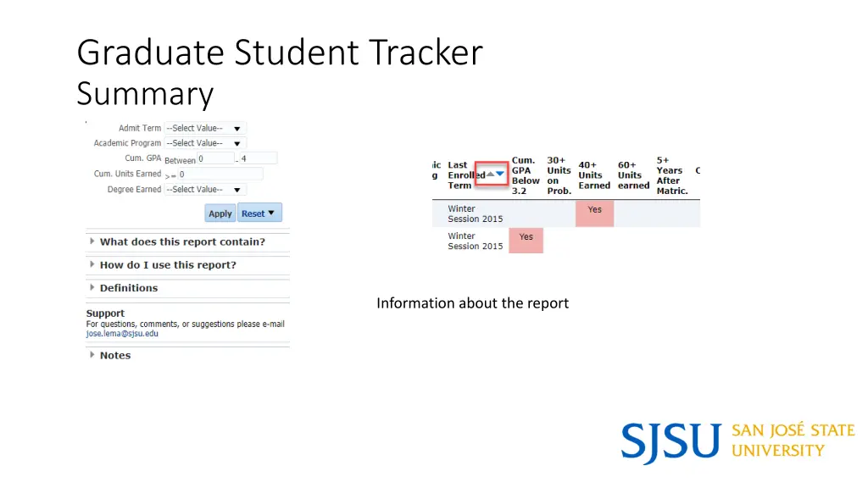Click the Support heading
Viewport: 868px width, 488px height.
click(105, 313)
